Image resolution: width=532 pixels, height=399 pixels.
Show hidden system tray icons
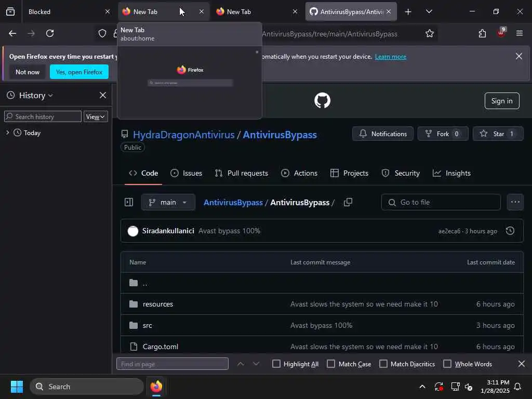[x=422, y=387]
